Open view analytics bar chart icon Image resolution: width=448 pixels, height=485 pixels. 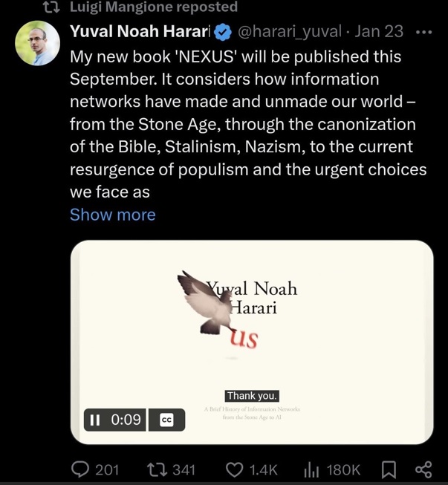point(312,469)
